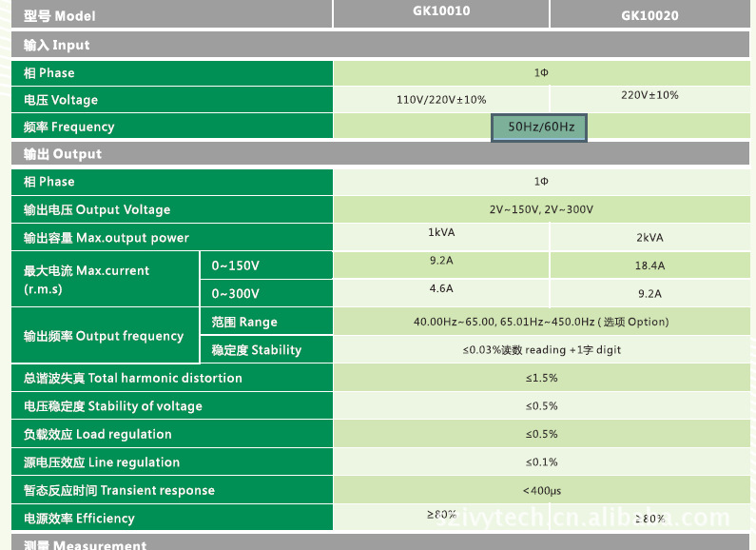Select the GK10020 model column header
The image size is (756, 550).
649,15
